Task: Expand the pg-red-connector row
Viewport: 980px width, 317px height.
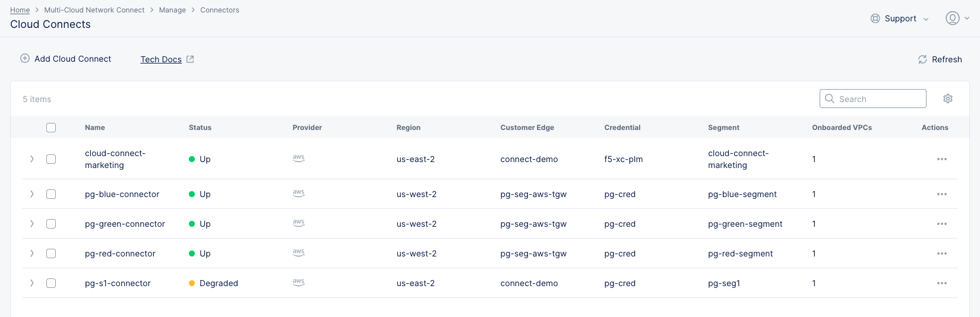Action: (32, 253)
